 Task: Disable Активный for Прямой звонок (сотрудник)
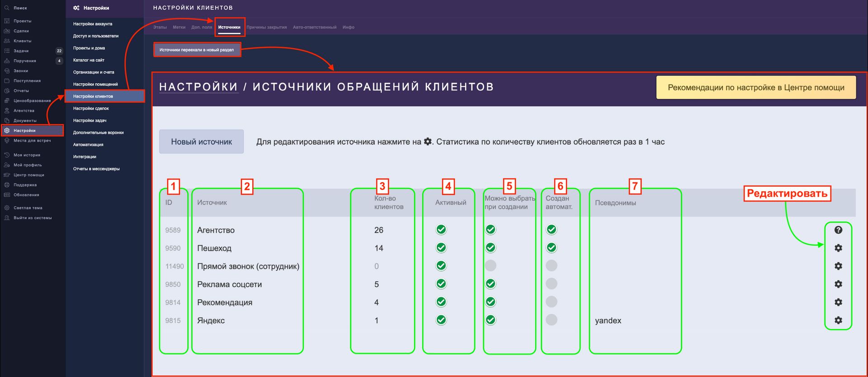coord(441,266)
